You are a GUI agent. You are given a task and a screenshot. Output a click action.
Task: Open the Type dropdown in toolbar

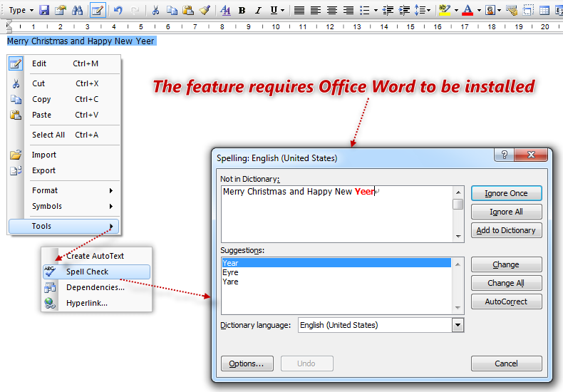pyautogui.click(x=21, y=10)
